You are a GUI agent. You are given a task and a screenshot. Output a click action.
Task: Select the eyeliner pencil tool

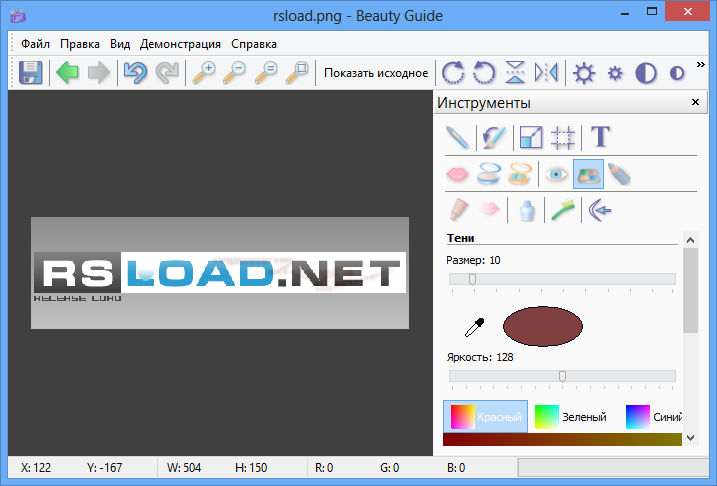tap(620, 174)
